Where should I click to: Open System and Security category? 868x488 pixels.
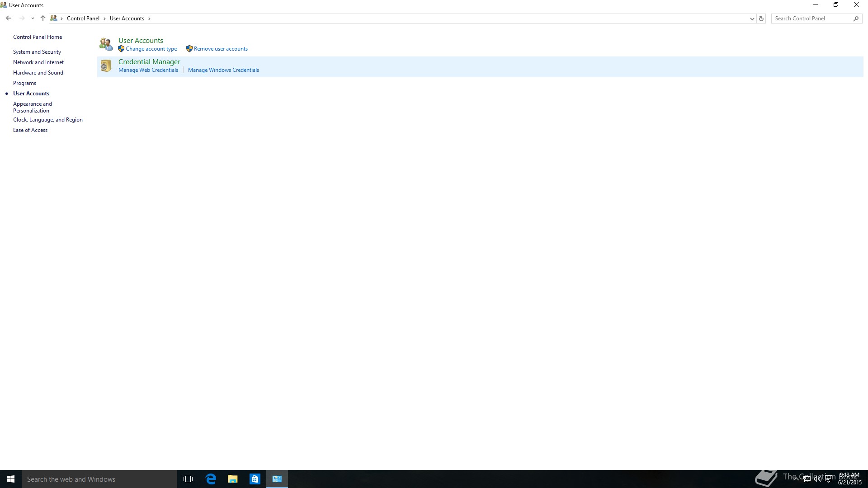pos(37,52)
